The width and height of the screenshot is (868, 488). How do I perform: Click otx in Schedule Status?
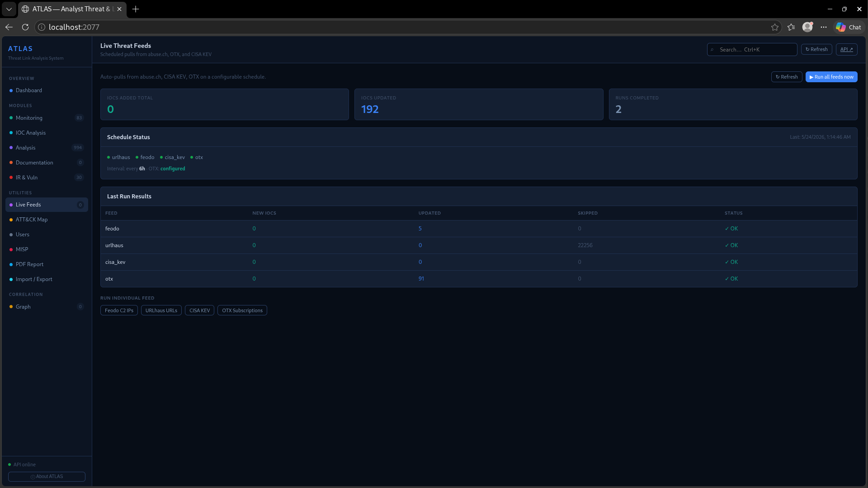point(197,157)
